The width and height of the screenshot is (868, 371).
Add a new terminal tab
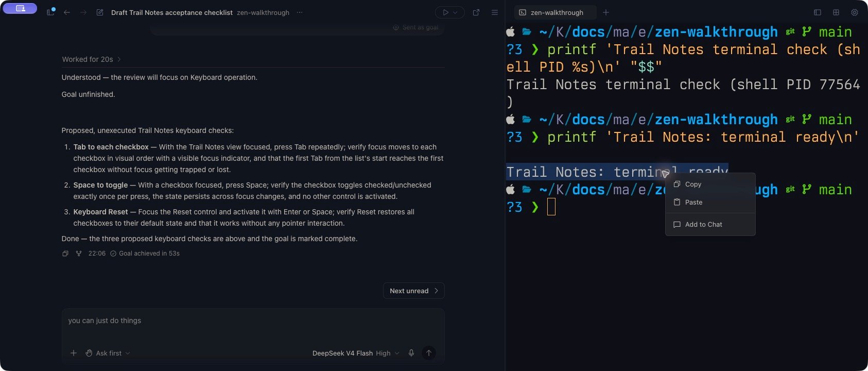[x=606, y=12]
